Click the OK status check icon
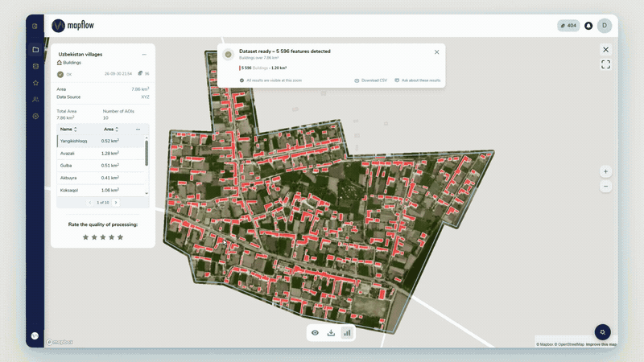 [x=60, y=74]
